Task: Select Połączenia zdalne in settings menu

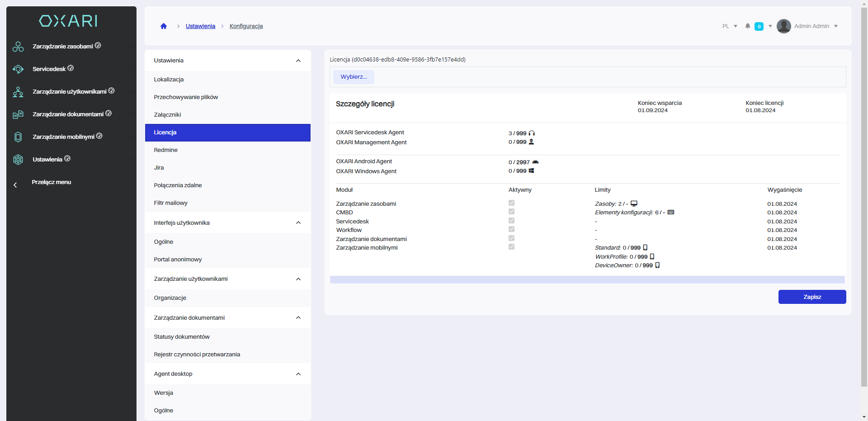Action: (178, 185)
